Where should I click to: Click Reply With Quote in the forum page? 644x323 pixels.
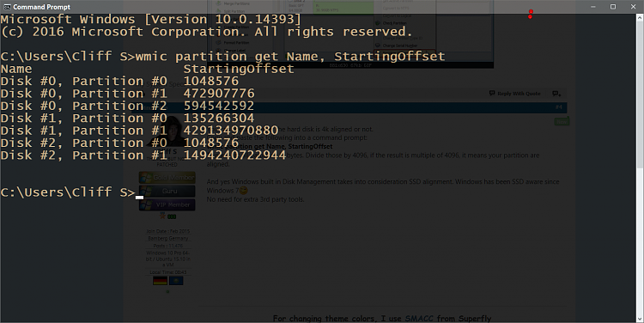[515, 94]
